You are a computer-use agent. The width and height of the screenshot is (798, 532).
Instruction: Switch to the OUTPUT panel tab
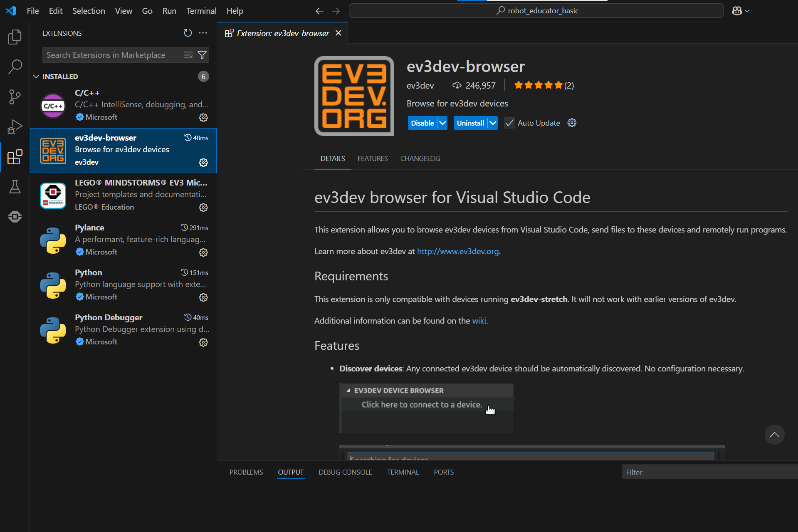(291, 472)
